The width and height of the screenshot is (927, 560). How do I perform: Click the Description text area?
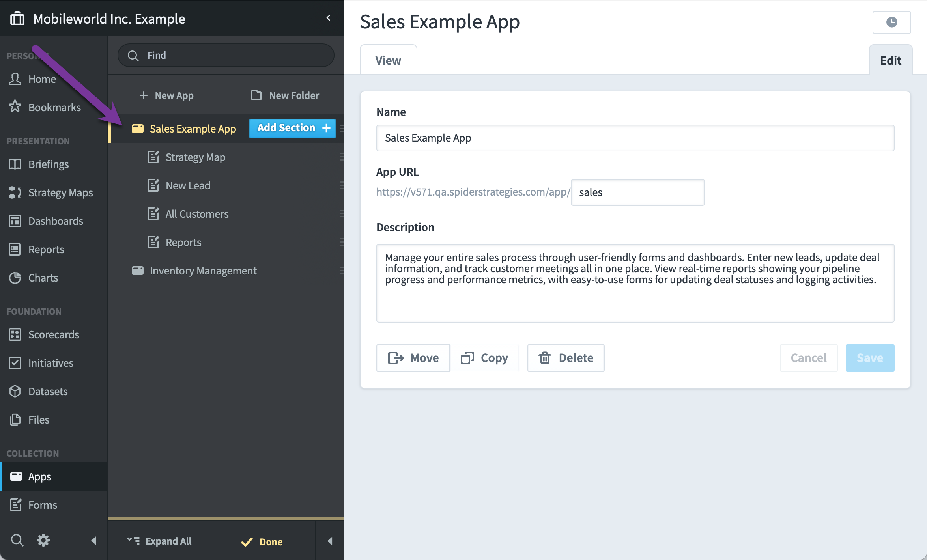[635, 283]
